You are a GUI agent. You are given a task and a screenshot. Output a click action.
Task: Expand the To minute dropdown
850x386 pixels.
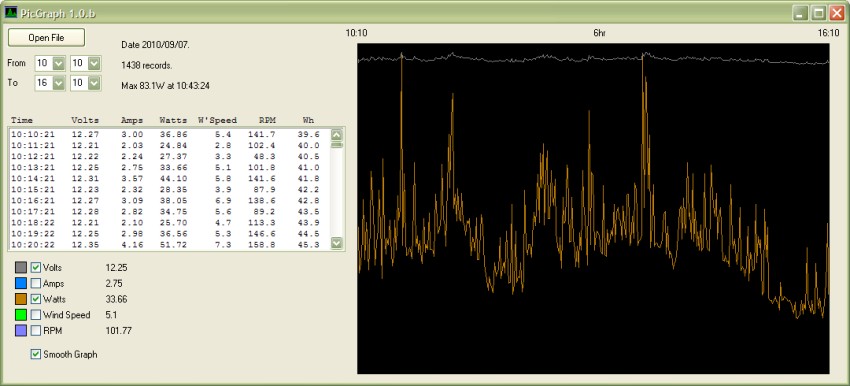pos(94,83)
